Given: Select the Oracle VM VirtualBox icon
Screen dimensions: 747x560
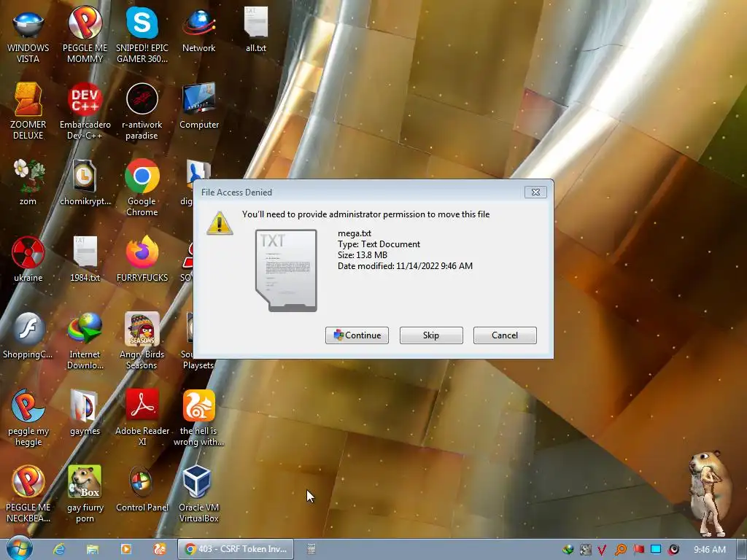Looking at the screenshot, I should 198,495.
